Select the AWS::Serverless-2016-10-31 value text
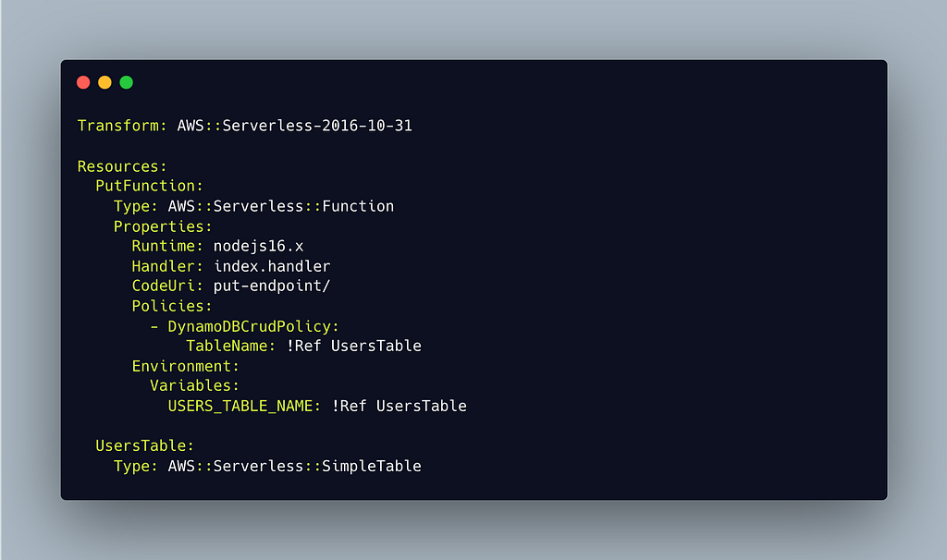Viewport: 947px width, 560px height. coord(295,126)
